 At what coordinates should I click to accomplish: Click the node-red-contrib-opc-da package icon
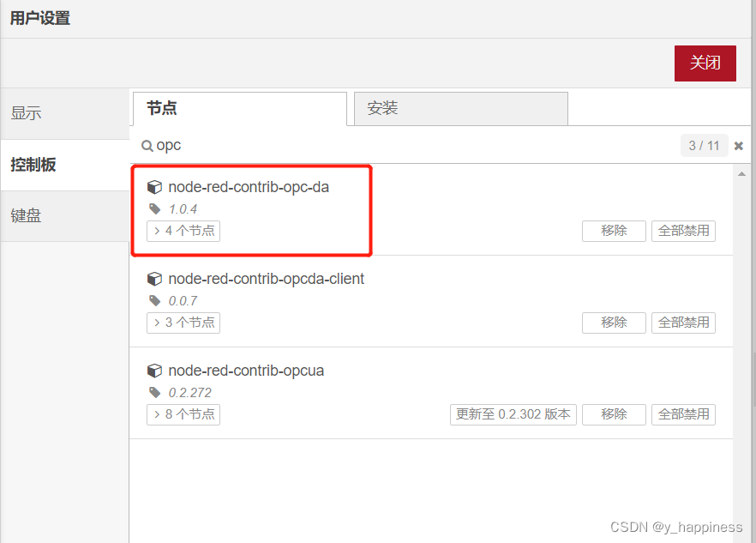point(154,187)
